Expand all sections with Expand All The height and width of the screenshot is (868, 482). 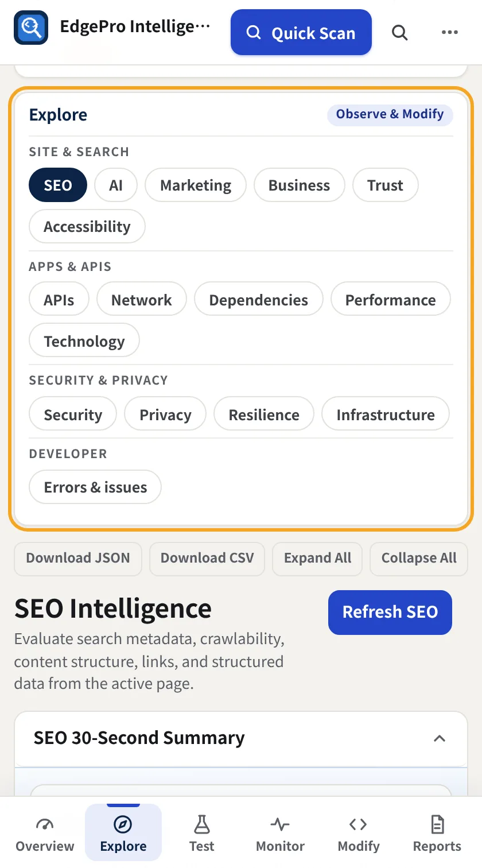317,559
